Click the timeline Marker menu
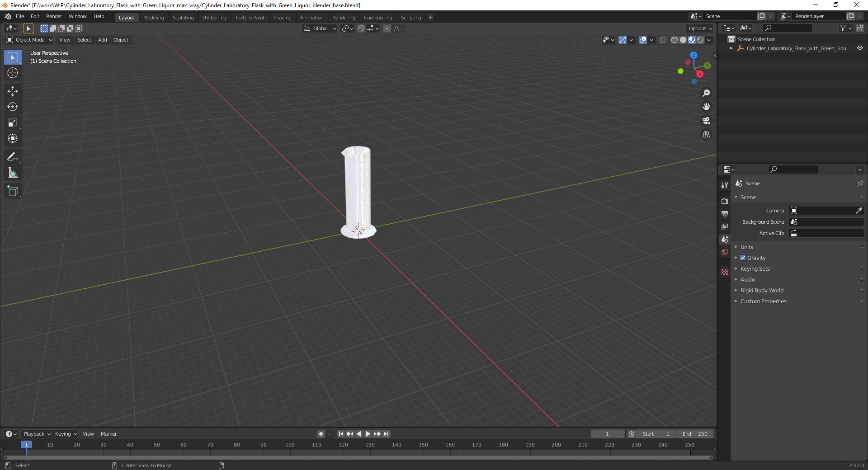The width and height of the screenshot is (868, 470). pyautogui.click(x=108, y=434)
